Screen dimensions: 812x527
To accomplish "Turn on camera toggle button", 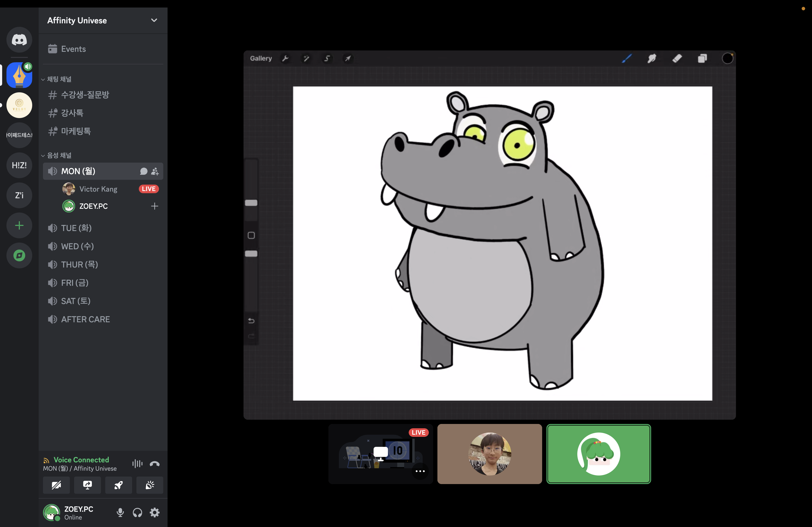I will tap(56, 485).
